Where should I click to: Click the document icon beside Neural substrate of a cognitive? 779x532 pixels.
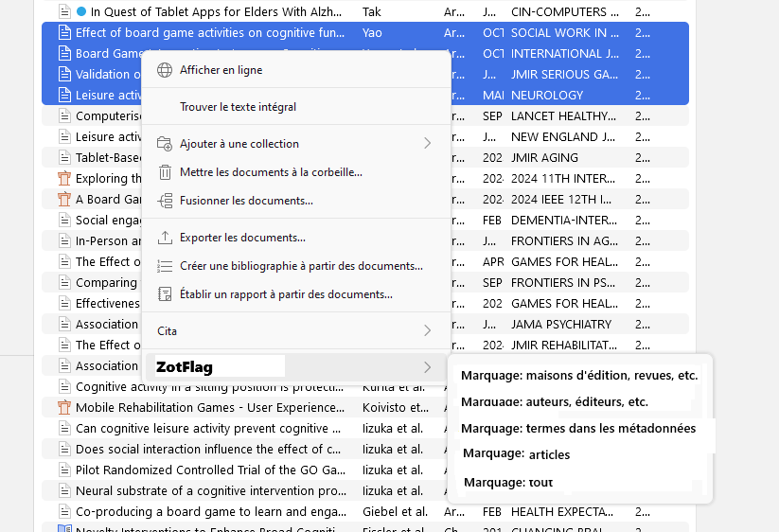pyautogui.click(x=64, y=490)
